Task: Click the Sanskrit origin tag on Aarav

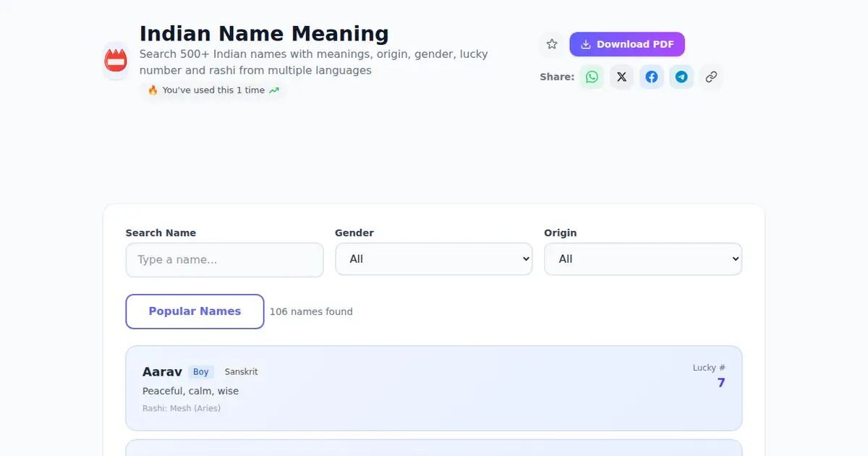Action: coord(241,372)
